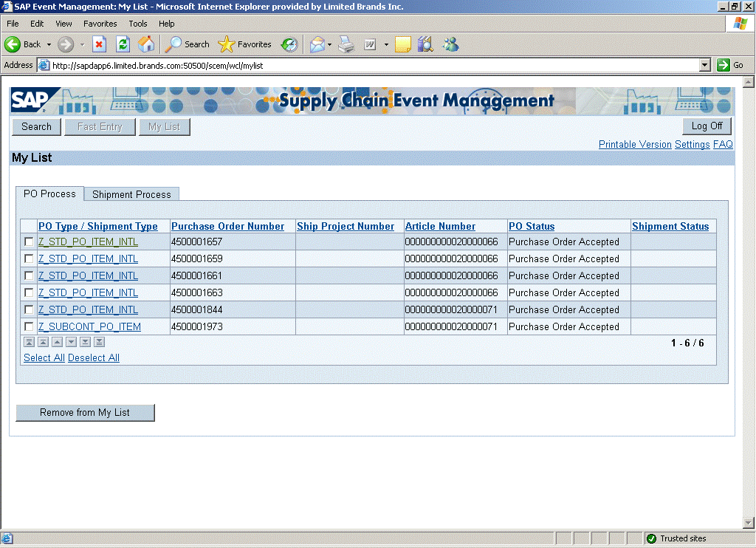Go to the browser Home page
The width and height of the screenshot is (756, 548).
pos(147,44)
